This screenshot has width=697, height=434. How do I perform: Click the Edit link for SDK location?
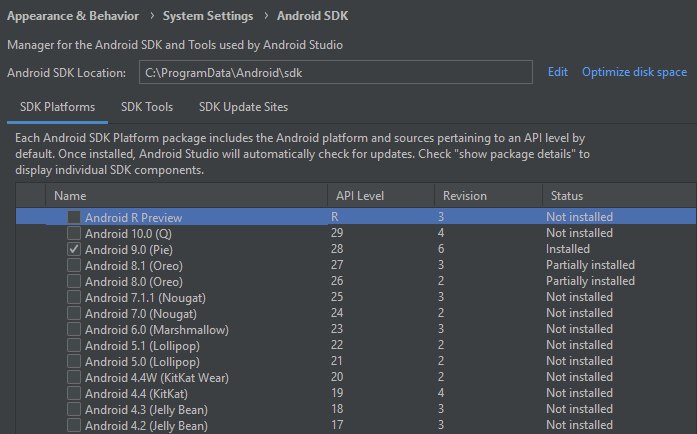click(x=557, y=72)
